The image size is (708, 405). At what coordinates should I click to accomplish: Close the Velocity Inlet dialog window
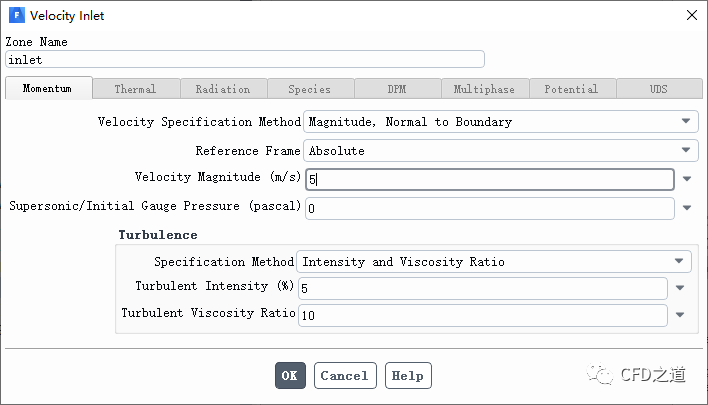pyautogui.click(x=691, y=15)
